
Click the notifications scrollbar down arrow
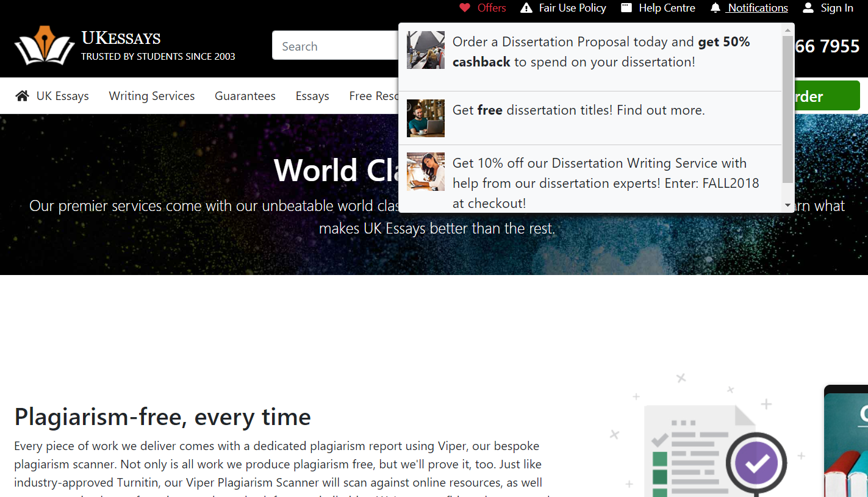[x=787, y=206]
